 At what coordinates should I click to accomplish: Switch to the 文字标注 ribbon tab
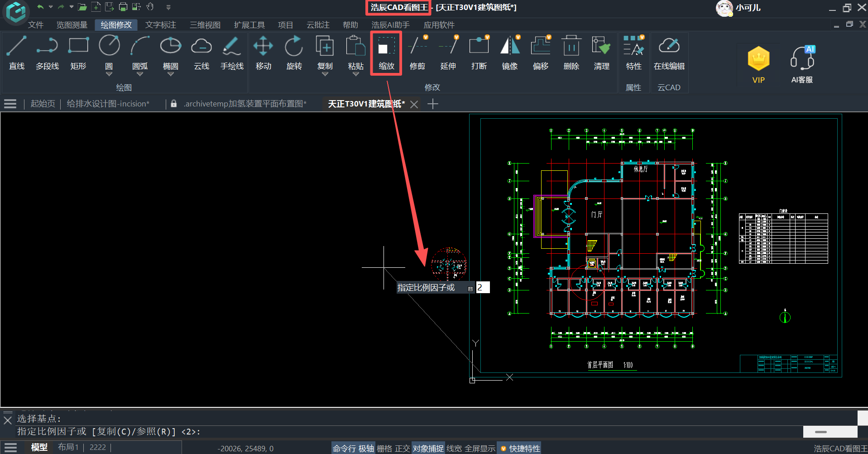point(161,25)
